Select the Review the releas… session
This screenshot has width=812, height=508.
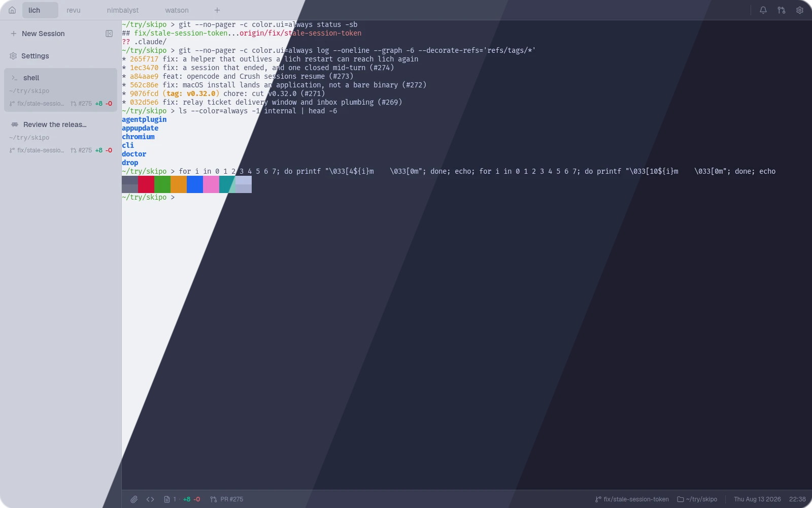click(60, 137)
